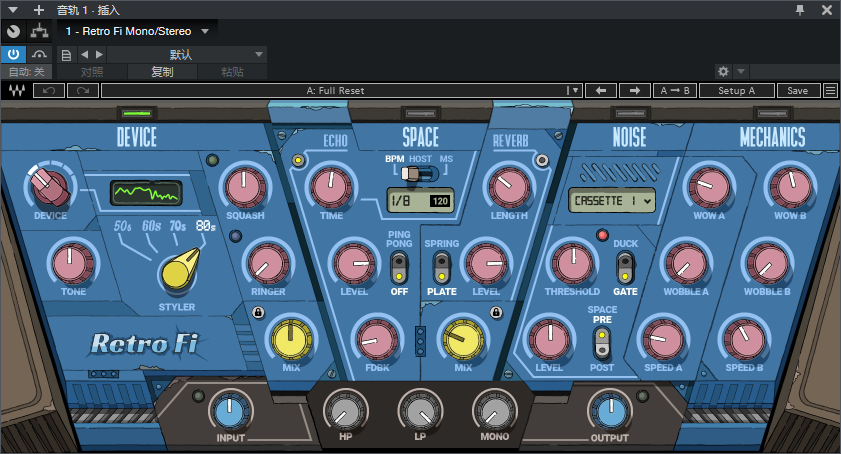This screenshot has width=841, height=454.
Task: Flip the Space Pre/Post switch
Action: (602, 343)
